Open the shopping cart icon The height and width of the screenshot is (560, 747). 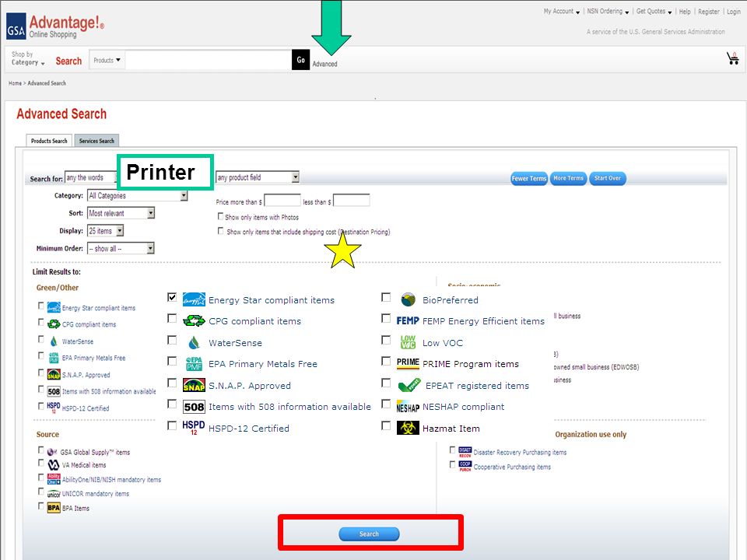pyautogui.click(x=733, y=58)
